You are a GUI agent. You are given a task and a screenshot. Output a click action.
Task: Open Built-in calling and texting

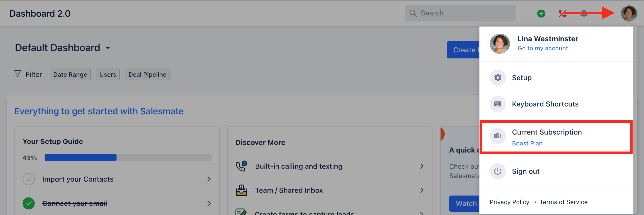[x=330, y=166]
